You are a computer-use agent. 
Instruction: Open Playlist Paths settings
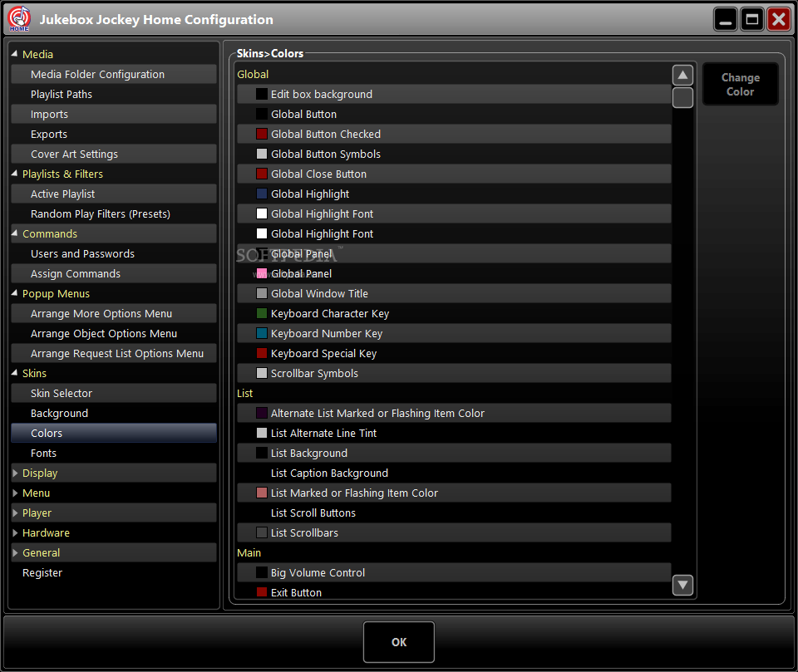114,94
